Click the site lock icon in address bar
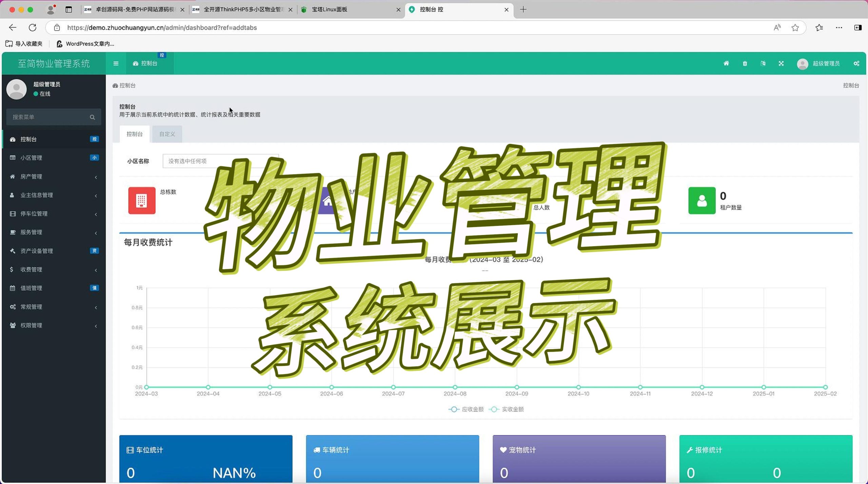This screenshot has width=868, height=484. (57, 27)
